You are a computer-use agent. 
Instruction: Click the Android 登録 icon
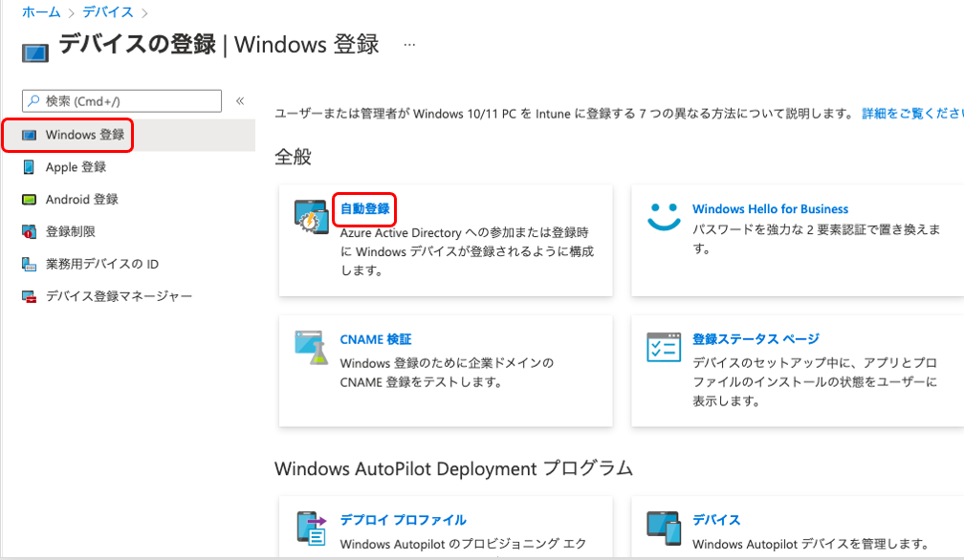tap(29, 200)
